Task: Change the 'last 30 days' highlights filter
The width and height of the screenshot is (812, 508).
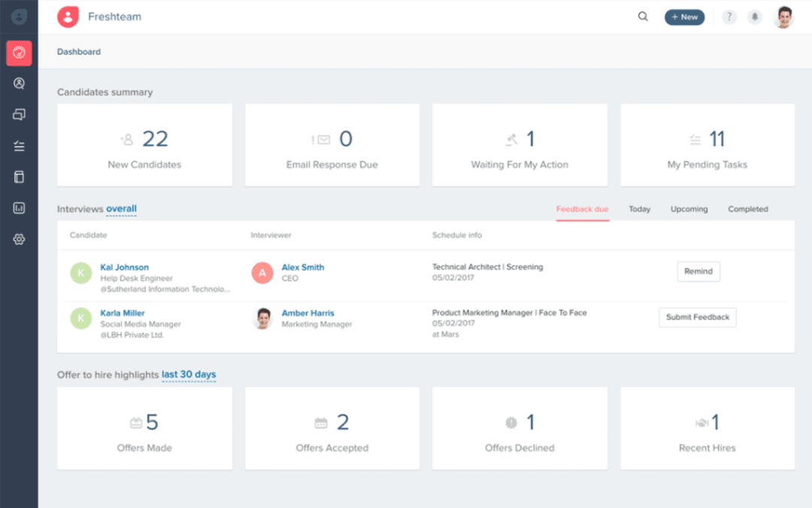Action: pyautogui.click(x=187, y=375)
